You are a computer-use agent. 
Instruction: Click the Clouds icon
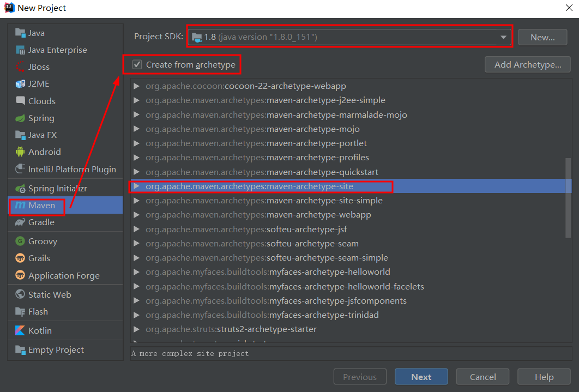(20, 101)
